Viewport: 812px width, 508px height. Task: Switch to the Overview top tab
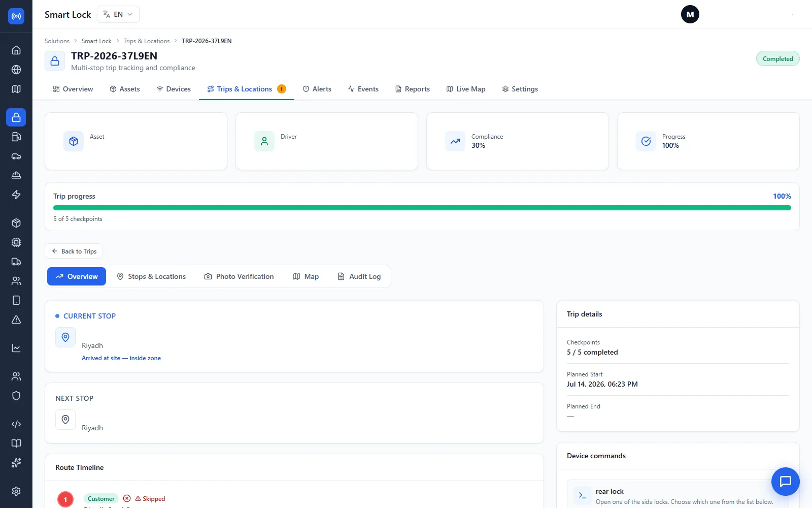(x=73, y=89)
